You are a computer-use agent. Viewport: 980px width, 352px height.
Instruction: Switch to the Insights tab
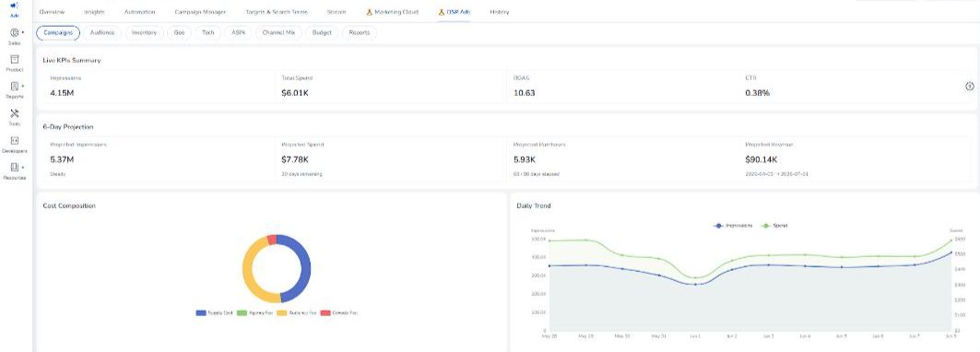click(94, 12)
